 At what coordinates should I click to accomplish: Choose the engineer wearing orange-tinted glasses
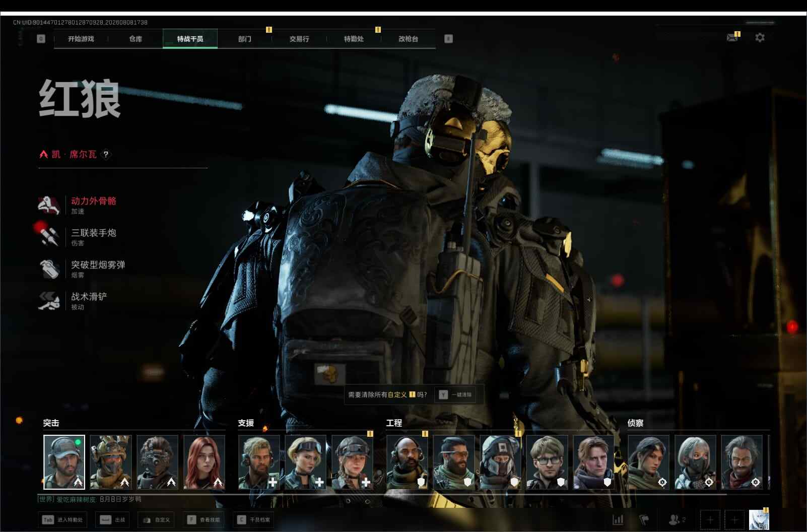[x=453, y=462]
